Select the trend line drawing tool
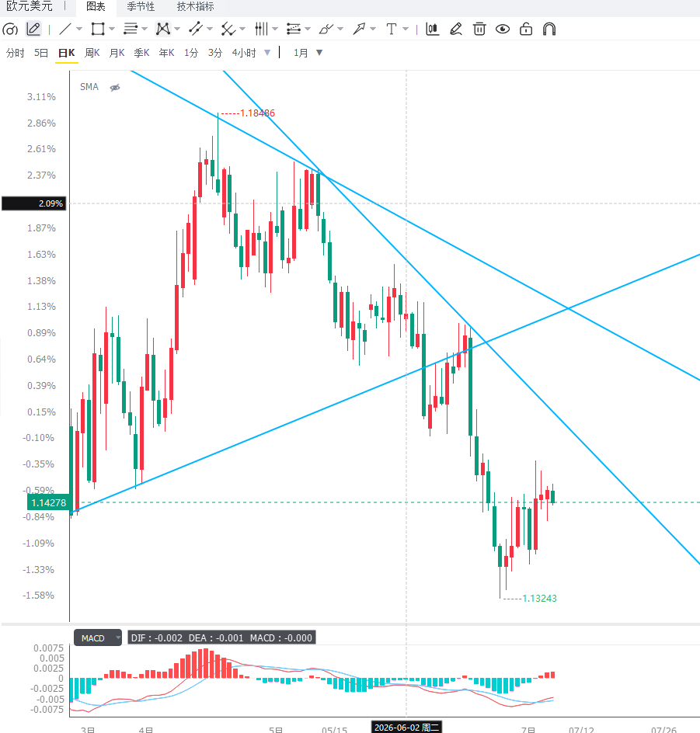This screenshot has width=700, height=733. (x=65, y=29)
